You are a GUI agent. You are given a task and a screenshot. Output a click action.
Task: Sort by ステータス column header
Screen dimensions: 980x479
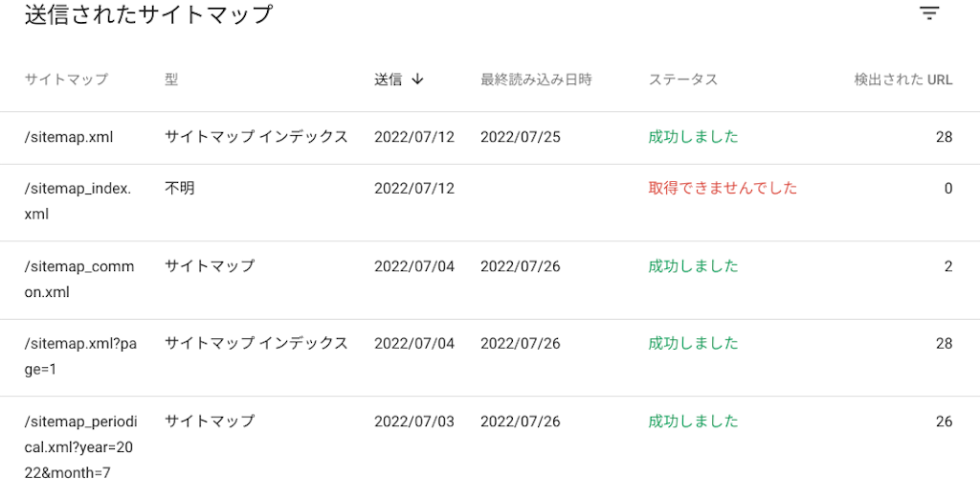click(683, 80)
